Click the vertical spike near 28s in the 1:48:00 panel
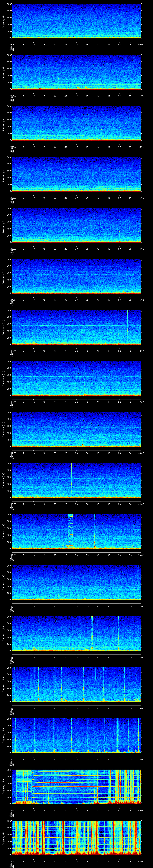Viewport: 153px width, 868px height. pyautogui.click(x=71, y=478)
